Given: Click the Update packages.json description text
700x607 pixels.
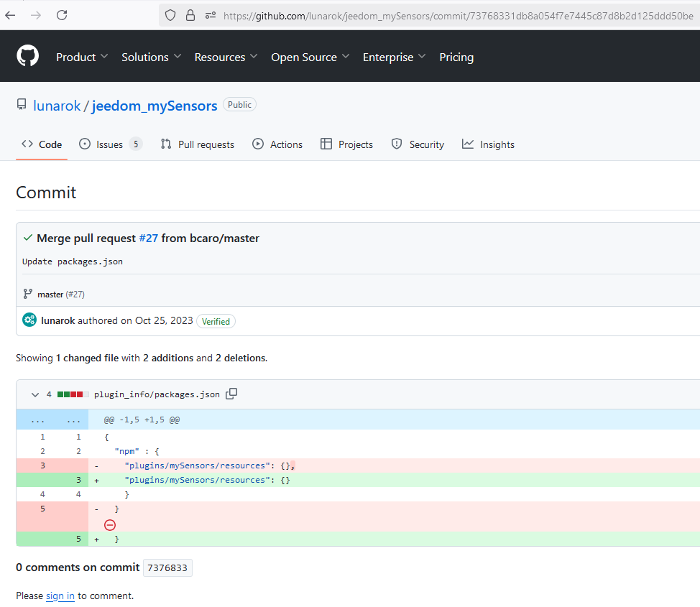Looking at the screenshot, I should click(x=73, y=261).
